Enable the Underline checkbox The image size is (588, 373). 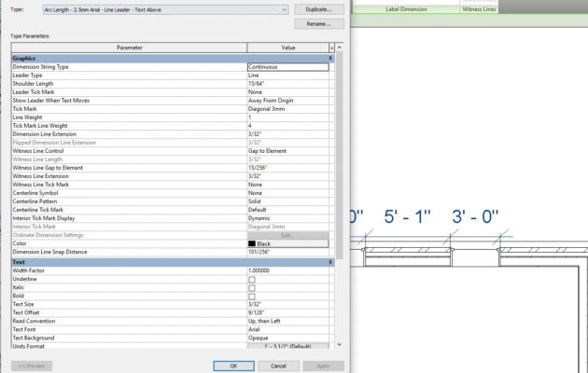point(251,279)
